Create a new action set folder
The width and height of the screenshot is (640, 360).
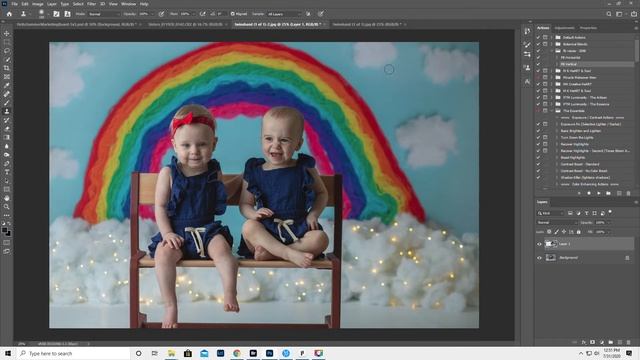pyautogui.click(x=608, y=193)
